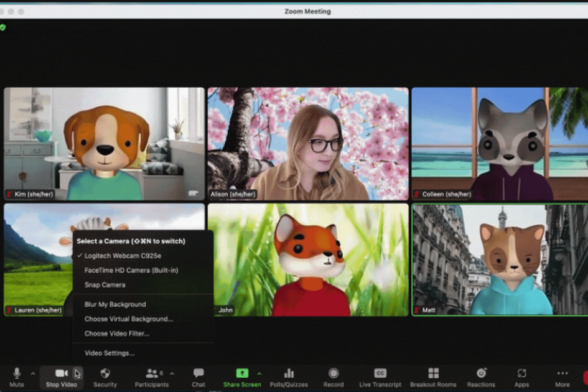
Task: Click the Matt name label
Action: click(429, 310)
